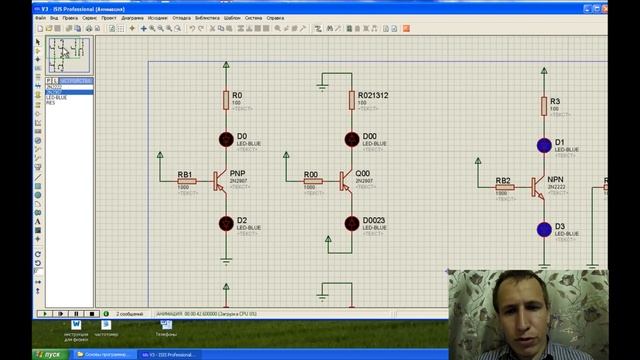The height and width of the screenshot is (360, 640).
Task: Click the Undo arrow icon
Action: coord(192,29)
